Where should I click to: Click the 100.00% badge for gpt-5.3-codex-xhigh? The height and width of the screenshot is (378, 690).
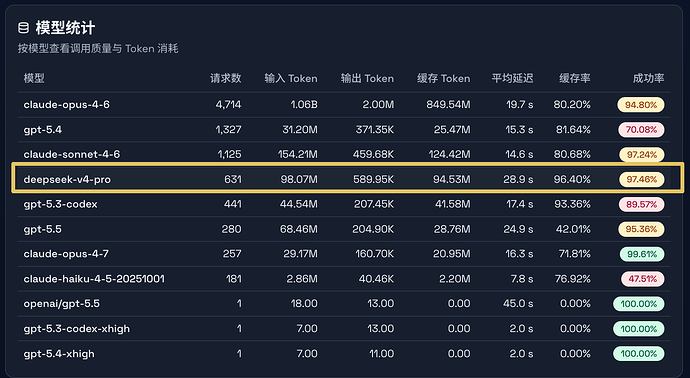[639, 329]
